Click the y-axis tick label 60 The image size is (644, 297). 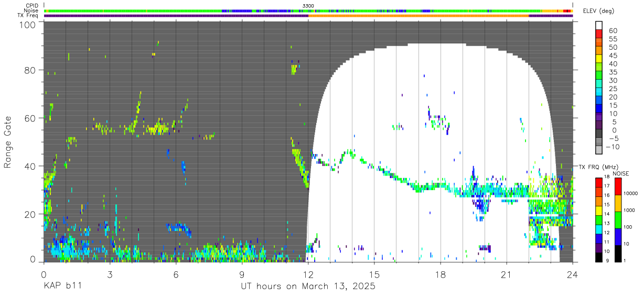click(x=31, y=119)
